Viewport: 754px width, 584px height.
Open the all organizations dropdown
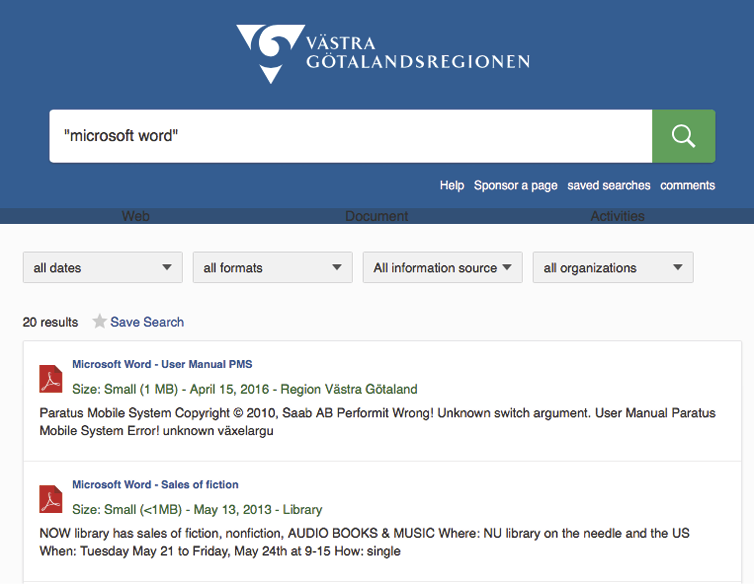click(x=613, y=267)
